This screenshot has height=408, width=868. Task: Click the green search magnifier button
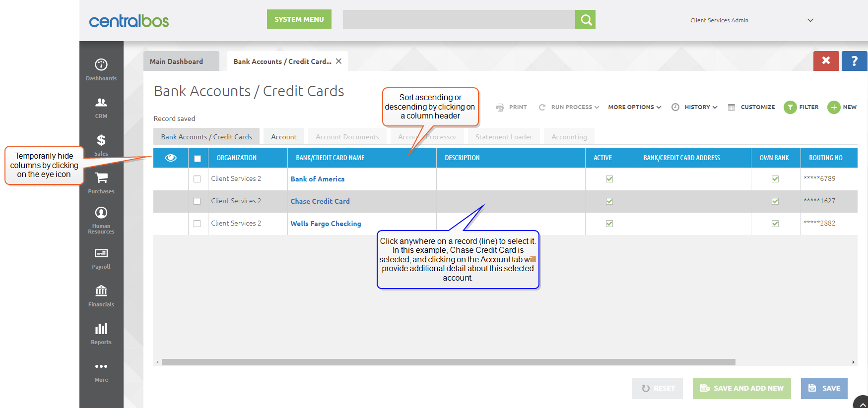(586, 20)
